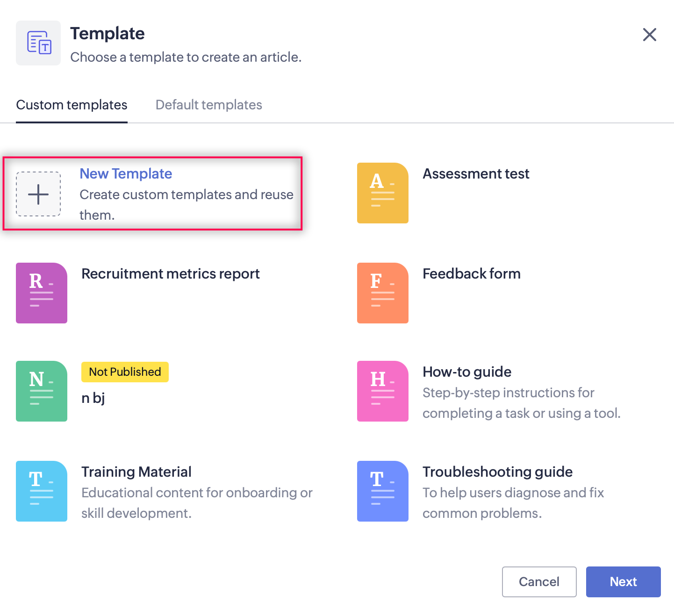The width and height of the screenshot is (674, 616).
Task: Select the How-to guide title text
Action: (x=466, y=372)
